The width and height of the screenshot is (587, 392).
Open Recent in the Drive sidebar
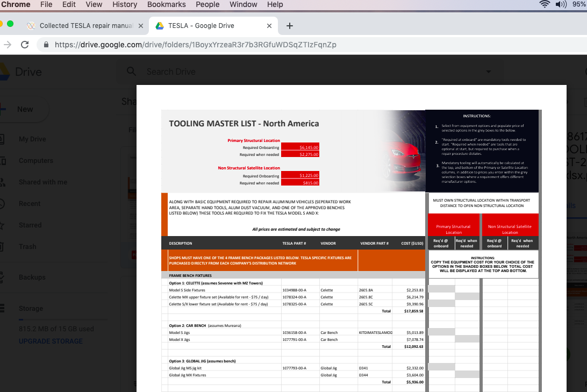pos(30,204)
